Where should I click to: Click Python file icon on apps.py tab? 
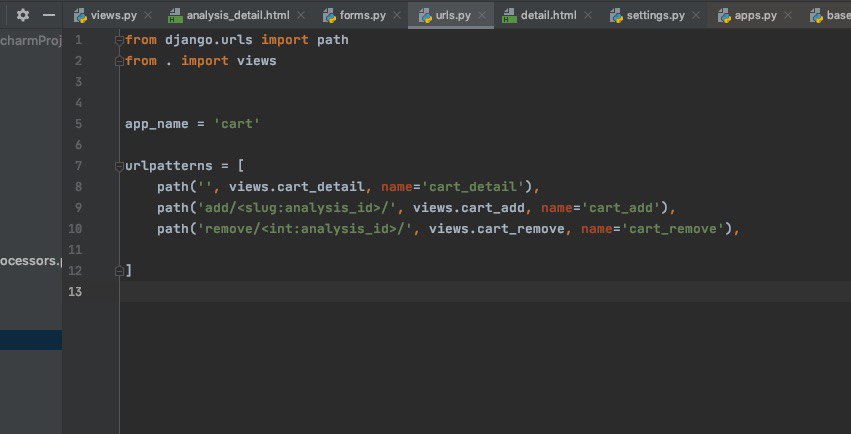pyautogui.click(x=725, y=15)
